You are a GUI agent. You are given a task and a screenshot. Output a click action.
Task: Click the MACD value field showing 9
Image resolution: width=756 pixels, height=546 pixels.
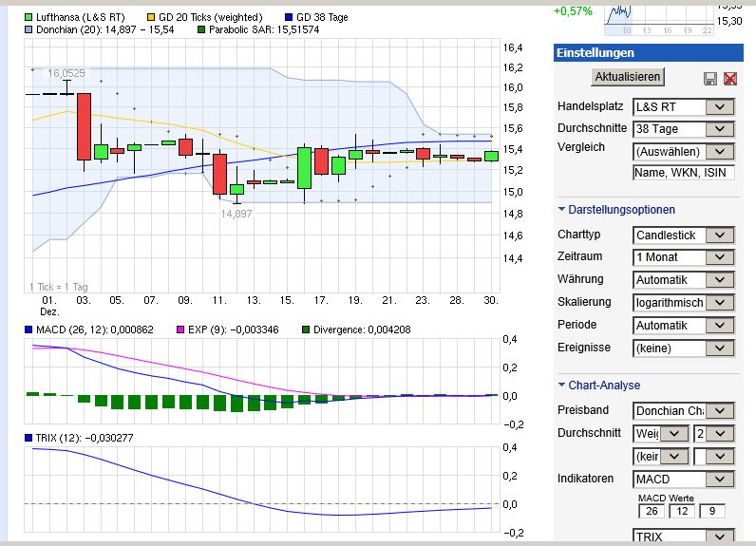tap(712, 511)
